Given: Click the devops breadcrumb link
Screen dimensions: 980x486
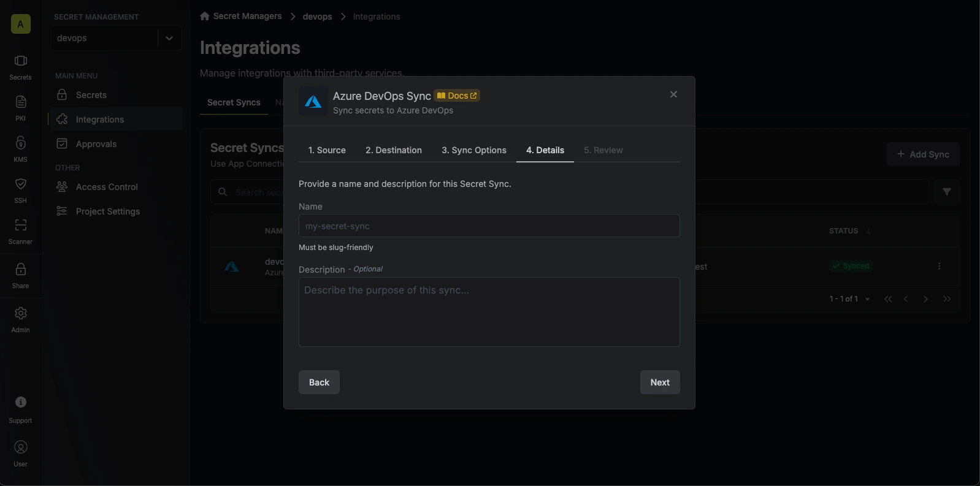Looking at the screenshot, I should (x=317, y=17).
